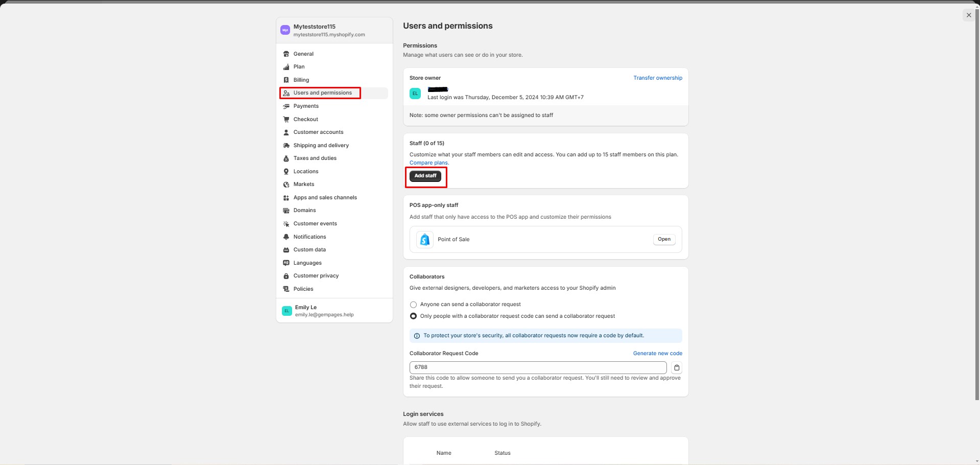This screenshot has width=980, height=465.
Task: Go to Shipping and delivery settings
Action: (x=321, y=146)
